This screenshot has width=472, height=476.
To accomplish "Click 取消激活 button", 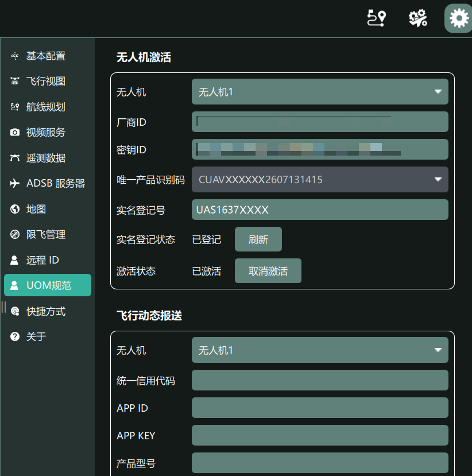I will (268, 271).
